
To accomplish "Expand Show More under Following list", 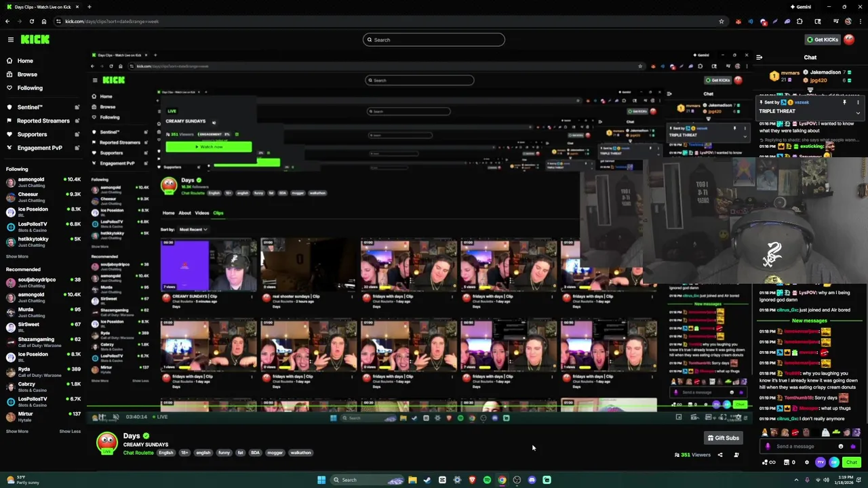I will click(18, 257).
